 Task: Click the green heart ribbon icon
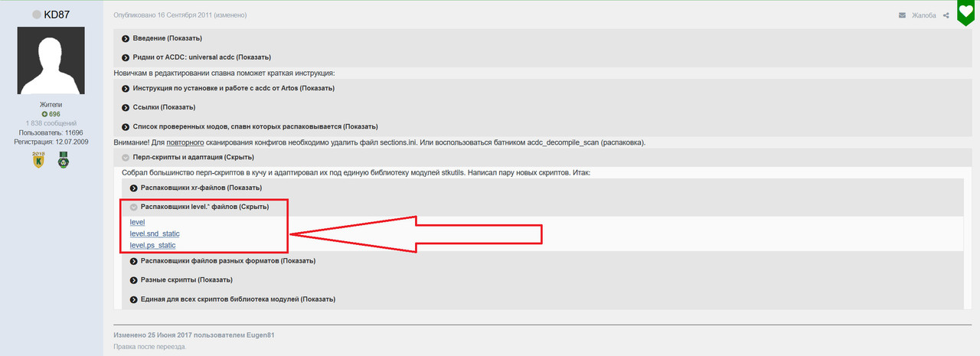[966, 13]
